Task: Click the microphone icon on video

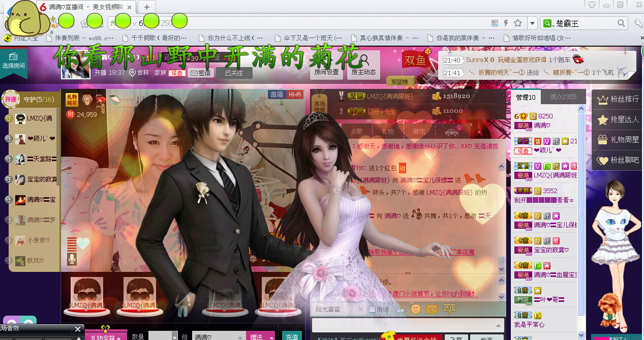Action: pos(72,259)
